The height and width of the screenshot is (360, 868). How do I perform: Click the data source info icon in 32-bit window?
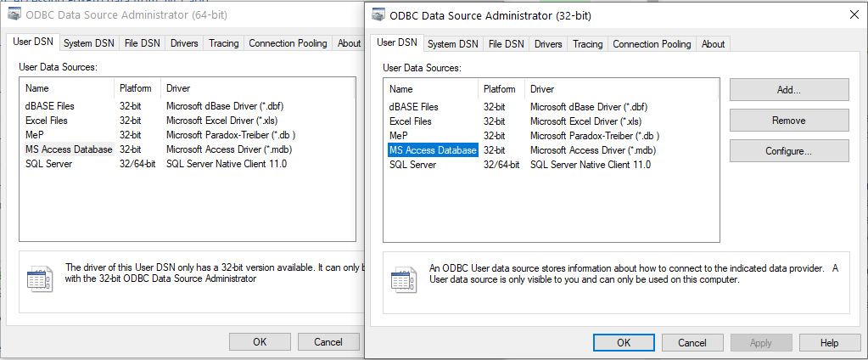coord(403,279)
